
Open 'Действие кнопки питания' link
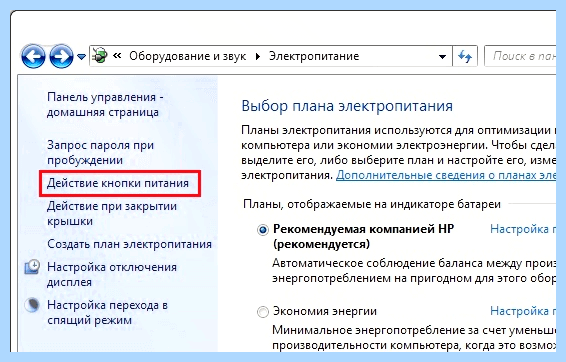coord(118,183)
